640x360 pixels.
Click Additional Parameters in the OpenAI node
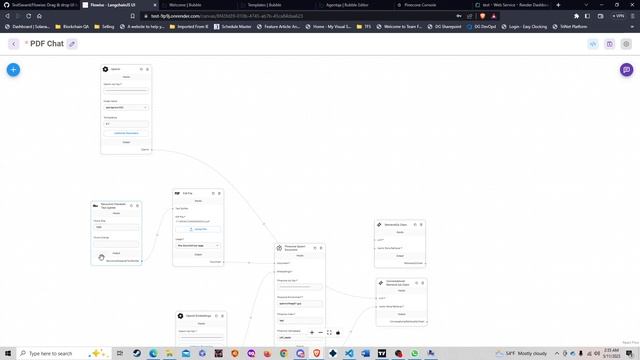tap(126, 133)
